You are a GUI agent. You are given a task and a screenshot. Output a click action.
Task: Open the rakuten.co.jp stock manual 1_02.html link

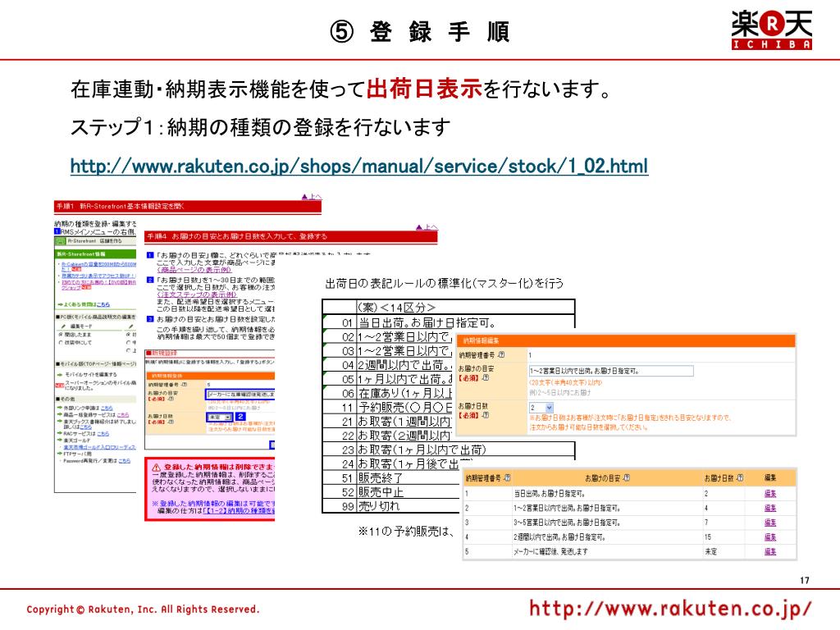click(359, 166)
